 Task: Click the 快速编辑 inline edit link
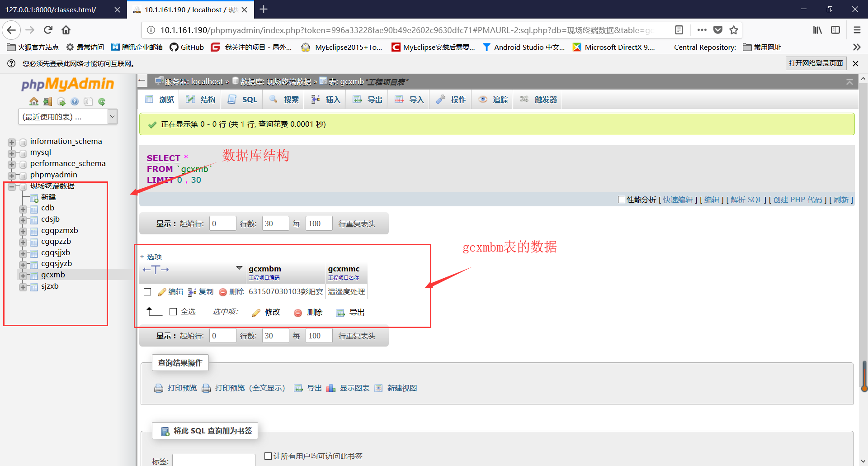678,200
